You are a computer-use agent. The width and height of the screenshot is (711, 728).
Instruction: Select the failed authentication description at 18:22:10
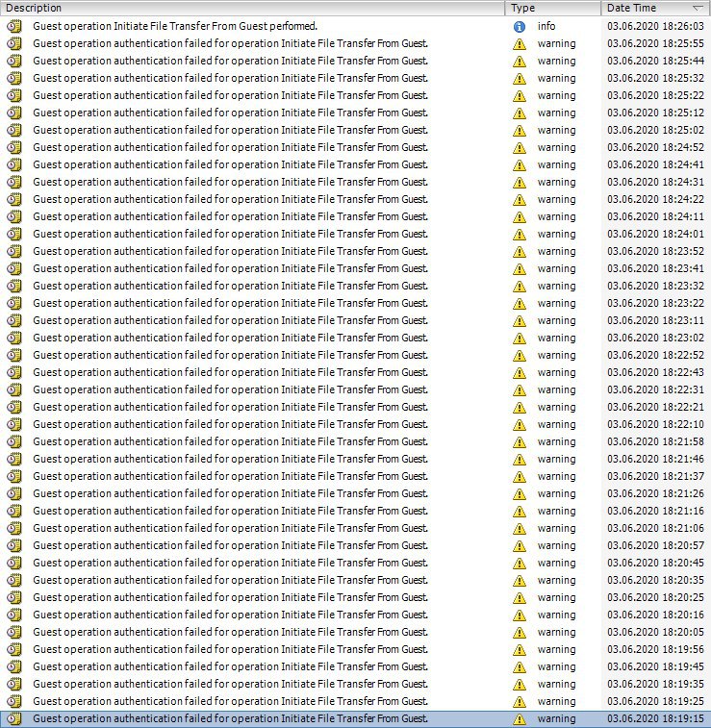(x=230, y=424)
